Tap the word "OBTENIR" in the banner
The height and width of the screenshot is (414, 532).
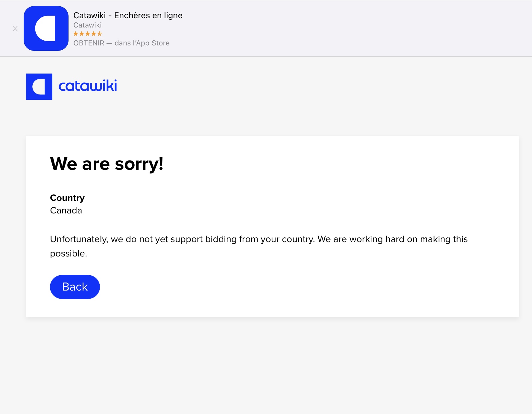[89, 43]
